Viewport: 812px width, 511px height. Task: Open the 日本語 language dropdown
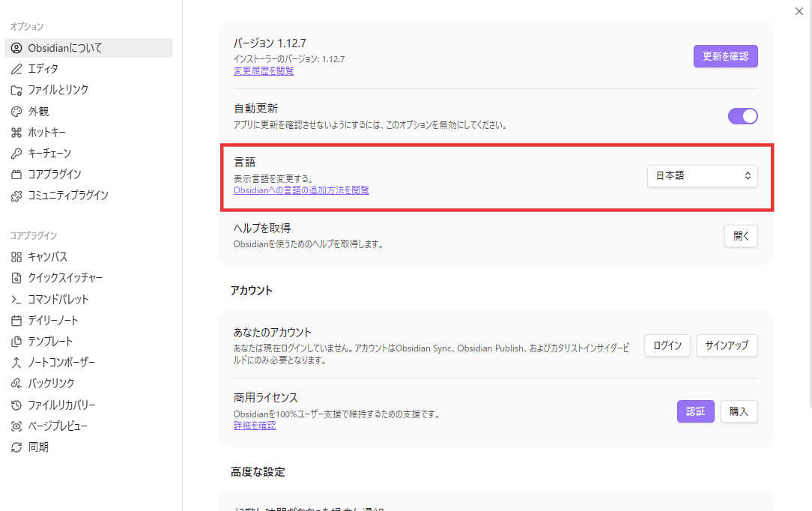702,176
